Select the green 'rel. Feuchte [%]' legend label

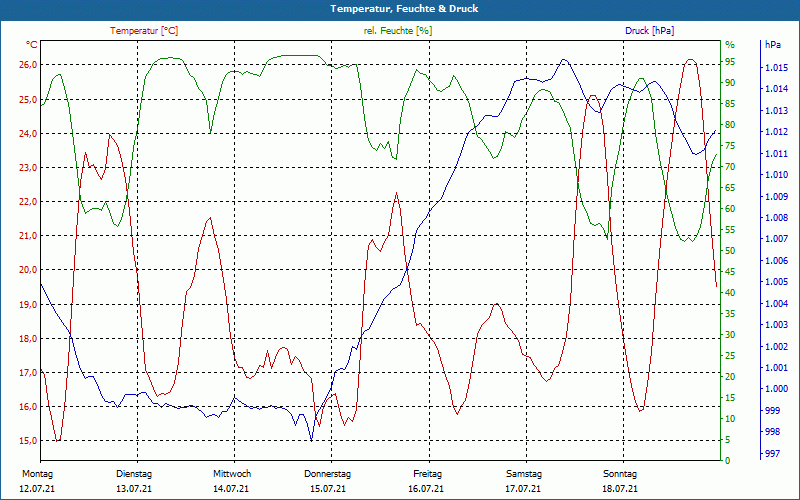397,31
